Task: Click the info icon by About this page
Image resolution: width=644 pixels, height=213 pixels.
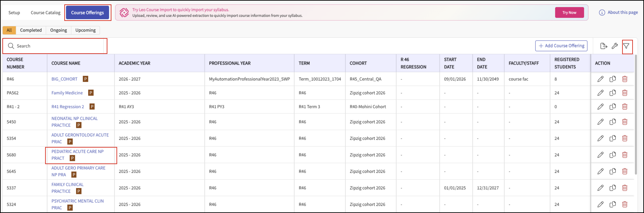Action: [x=602, y=12]
